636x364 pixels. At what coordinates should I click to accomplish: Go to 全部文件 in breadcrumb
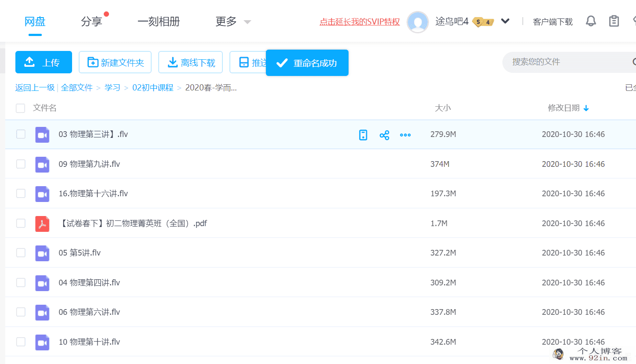point(77,88)
